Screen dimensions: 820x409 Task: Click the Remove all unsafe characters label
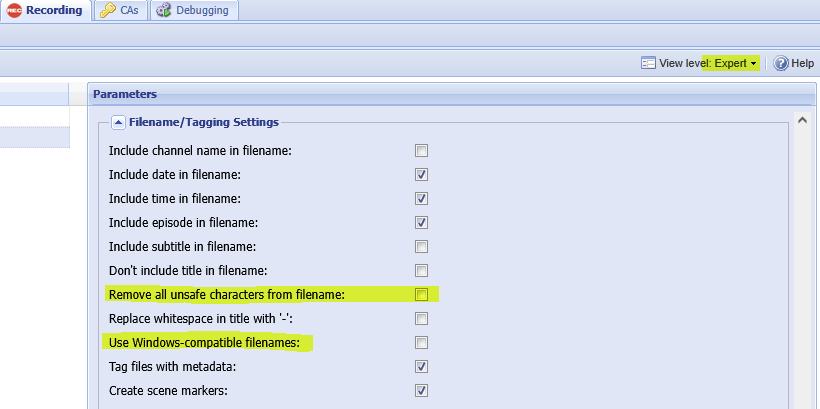point(227,295)
